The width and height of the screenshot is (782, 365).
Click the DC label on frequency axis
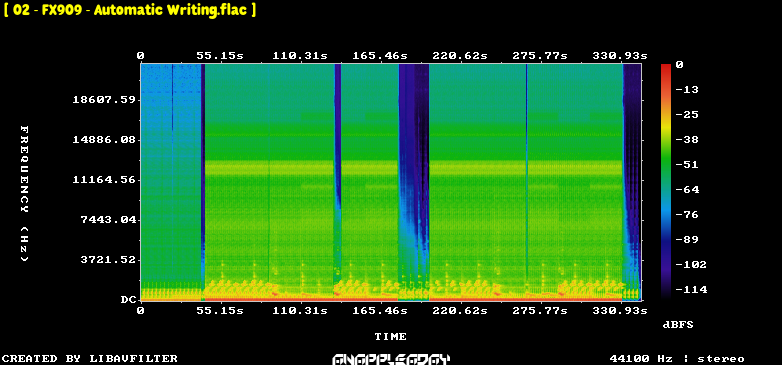[128, 300]
